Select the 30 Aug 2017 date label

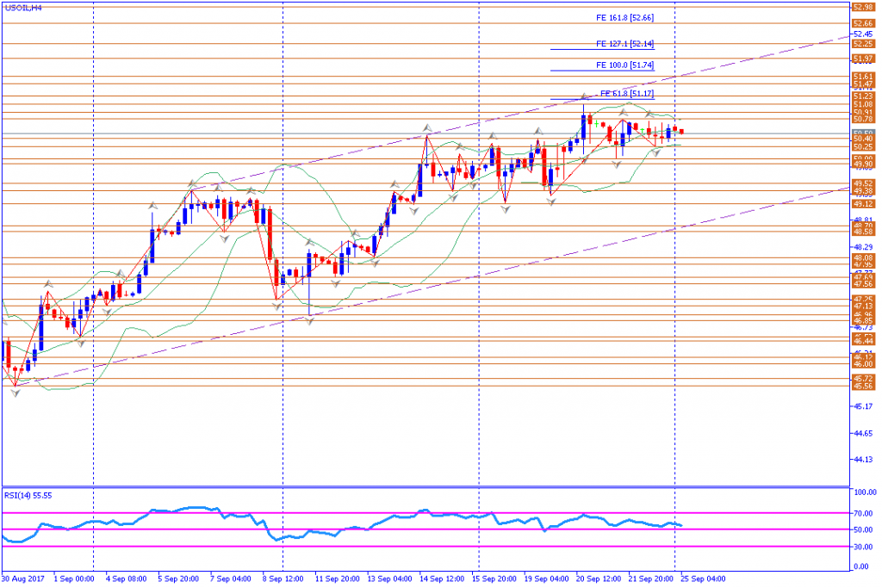click(x=23, y=579)
